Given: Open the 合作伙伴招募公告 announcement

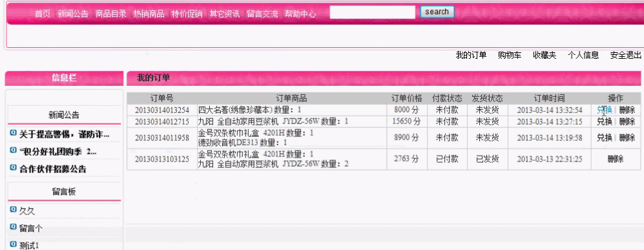Looking at the screenshot, I should (x=53, y=169).
